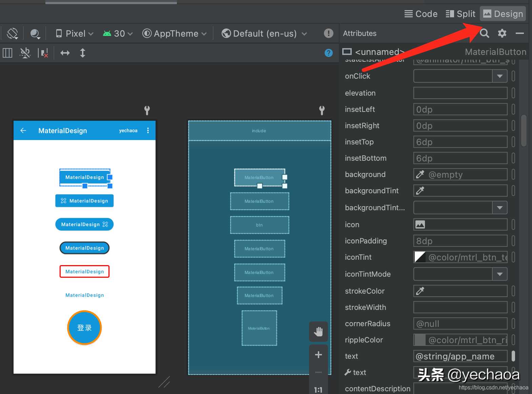Select the text-only MaterialDesign button
The height and width of the screenshot is (394, 532).
click(x=84, y=295)
